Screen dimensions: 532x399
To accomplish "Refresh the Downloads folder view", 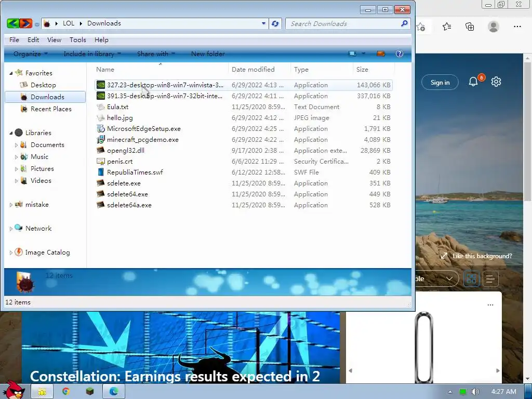I will 275,23.
